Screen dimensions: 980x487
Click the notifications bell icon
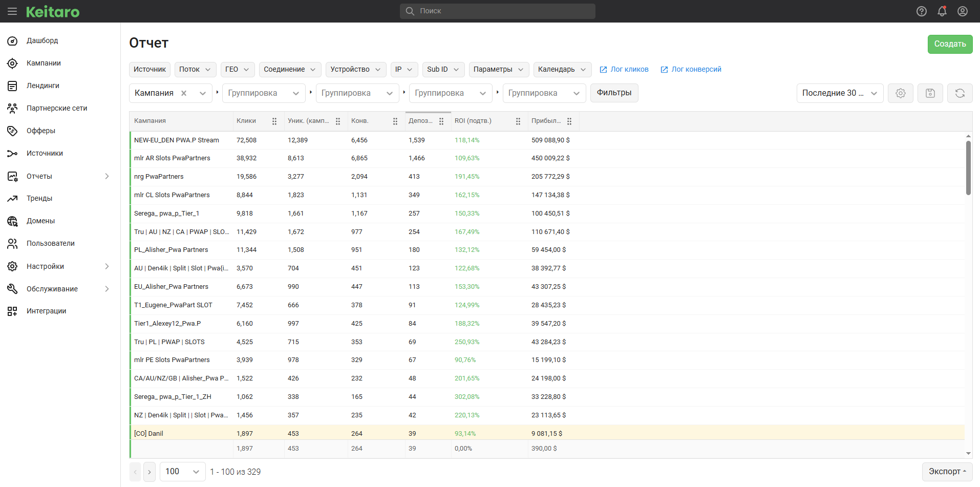coord(942,11)
